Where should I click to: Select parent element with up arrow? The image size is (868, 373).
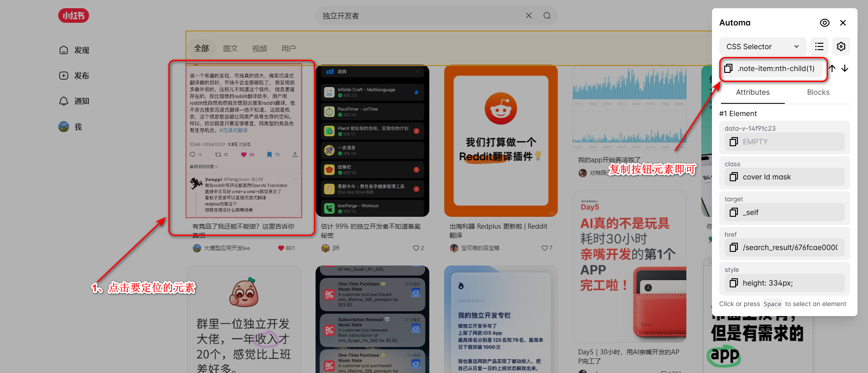click(x=832, y=68)
